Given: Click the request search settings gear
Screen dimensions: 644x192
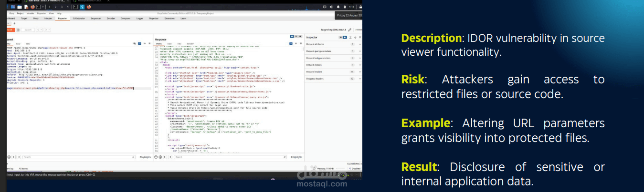Looking at the screenshot, I should pos(9,157).
